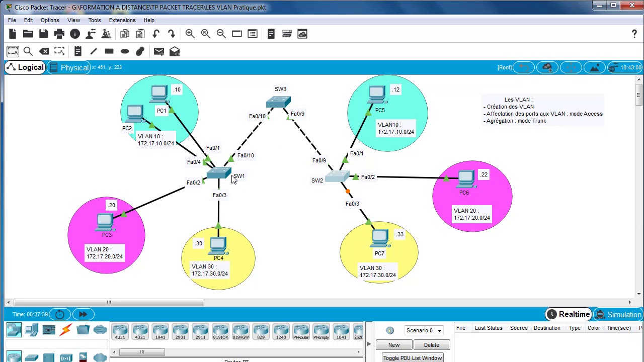The height and width of the screenshot is (362, 644).
Task: Switch to the Physical workspace view
Action: [x=69, y=67]
